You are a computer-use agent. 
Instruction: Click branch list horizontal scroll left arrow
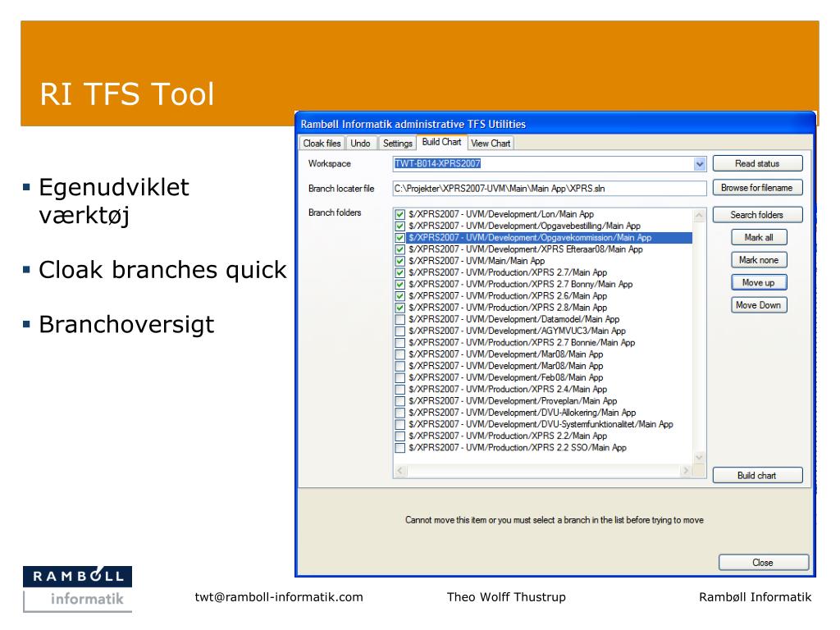click(x=400, y=471)
